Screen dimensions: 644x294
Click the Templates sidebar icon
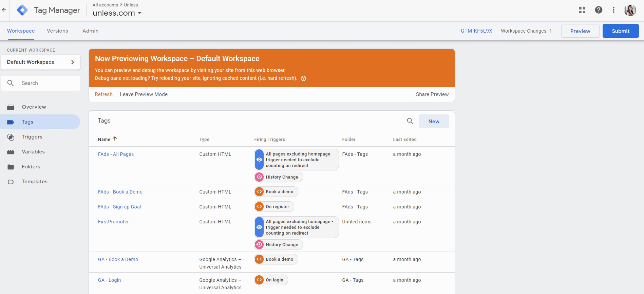pyautogui.click(x=11, y=182)
